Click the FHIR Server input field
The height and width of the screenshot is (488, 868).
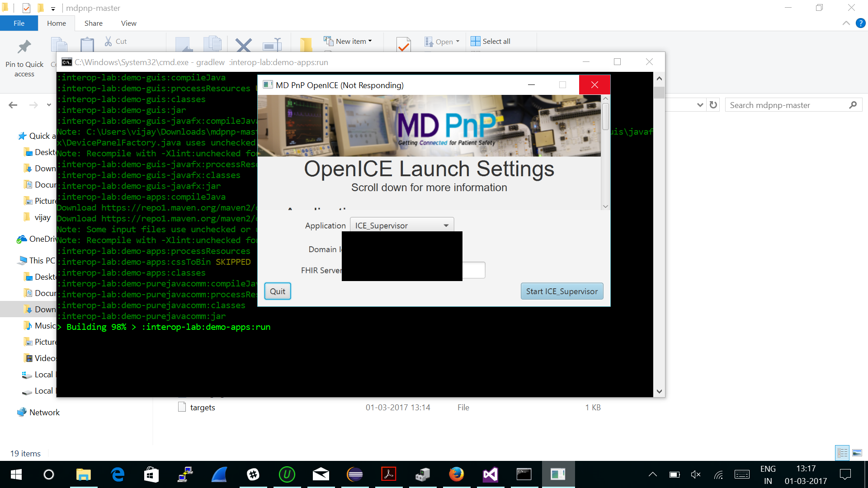tap(473, 270)
